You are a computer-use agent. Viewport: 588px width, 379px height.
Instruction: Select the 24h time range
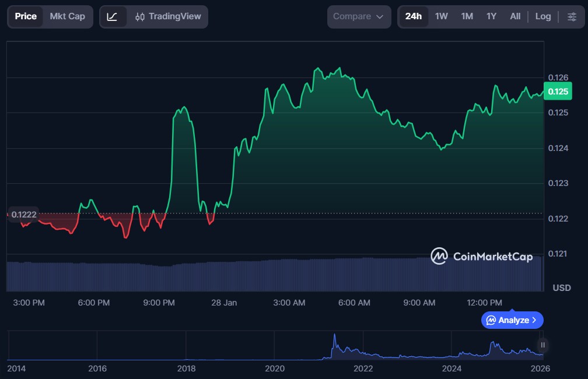click(413, 16)
